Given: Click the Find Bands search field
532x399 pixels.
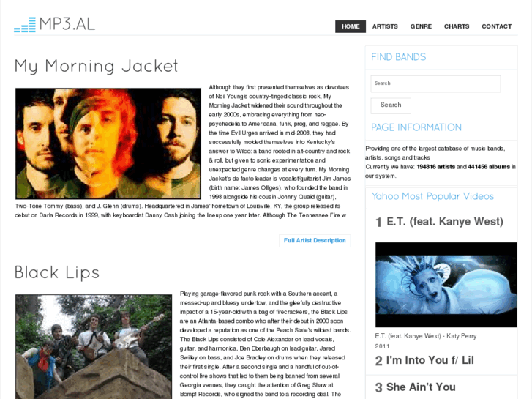Looking at the screenshot, I should tap(435, 83).
